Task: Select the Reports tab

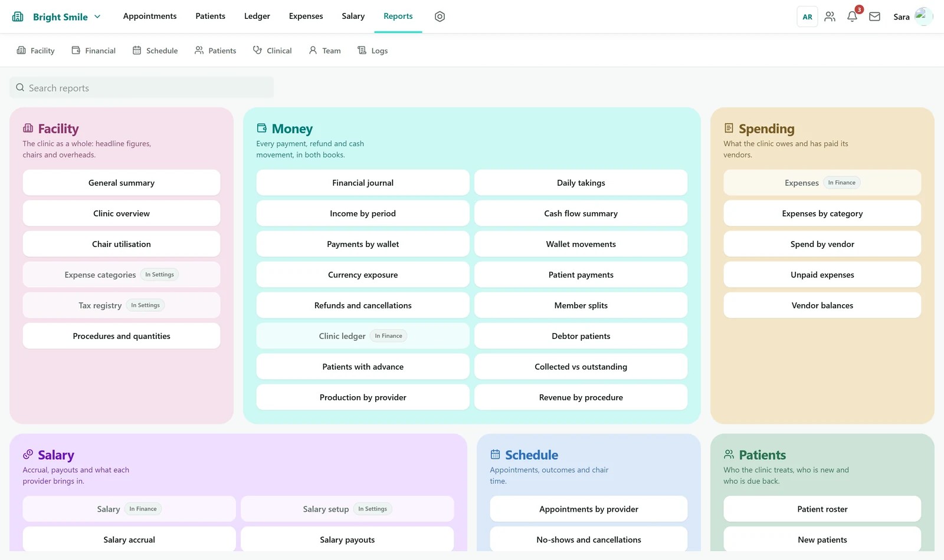Action: [398, 16]
